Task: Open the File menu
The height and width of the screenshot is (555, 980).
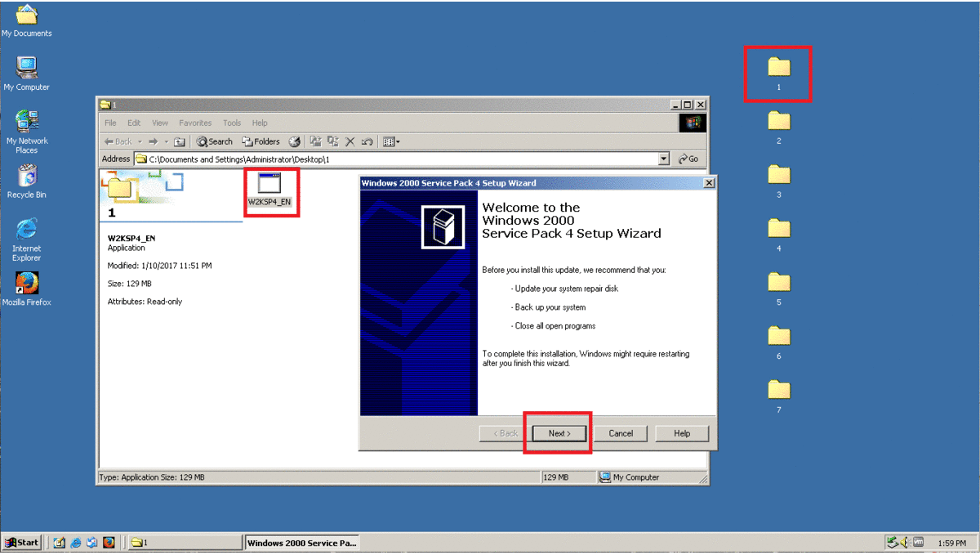Action: pos(110,123)
